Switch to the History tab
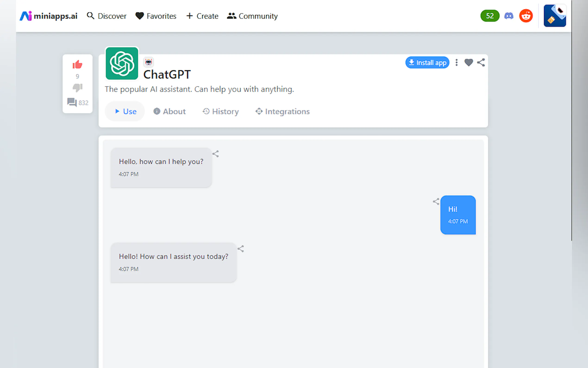The height and width of the screenshot is (368, 588). 220,111
